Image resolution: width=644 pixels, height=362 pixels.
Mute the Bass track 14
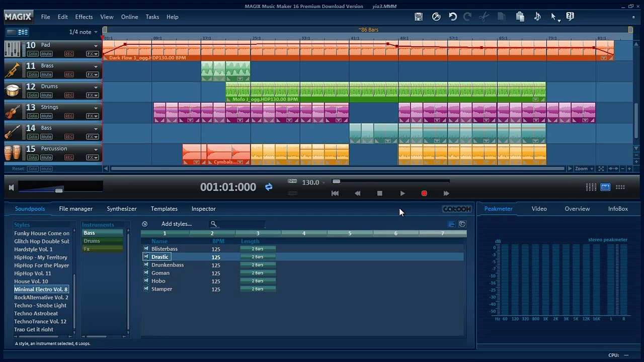(46, 137)
